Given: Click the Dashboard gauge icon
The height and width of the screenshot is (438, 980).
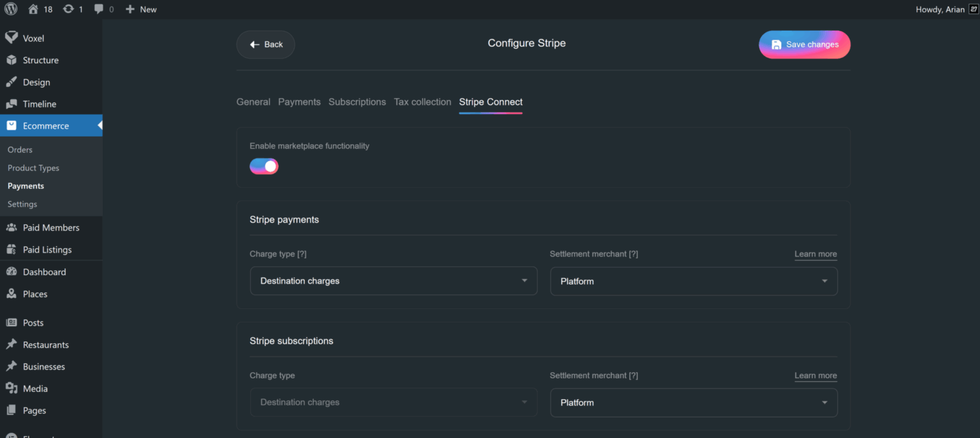Looking at the screenshot, I should 11,272.
